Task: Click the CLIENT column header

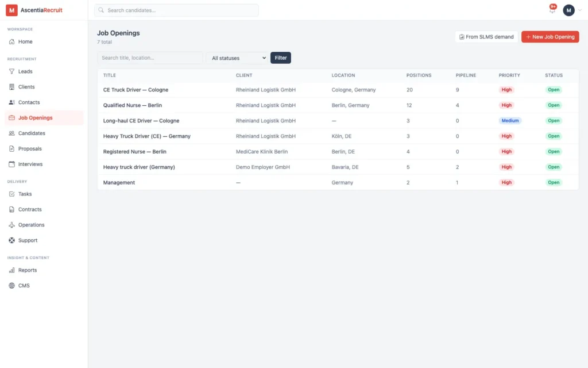Action: [x=244, y=75]
